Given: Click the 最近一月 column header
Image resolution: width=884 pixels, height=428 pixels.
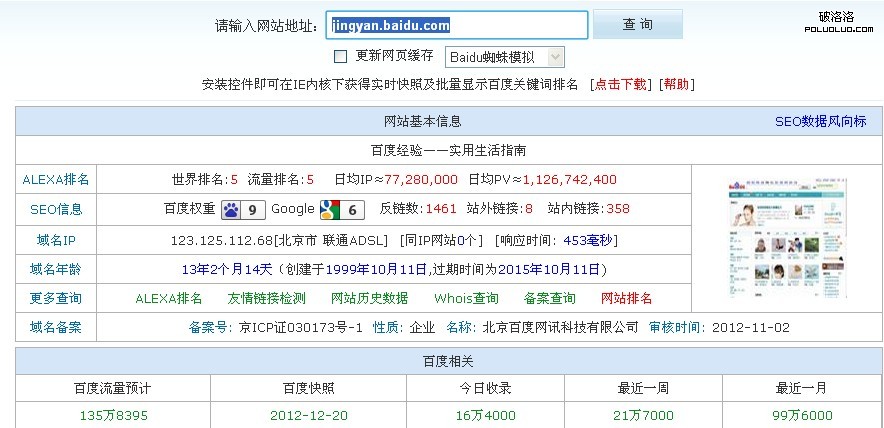Looking at the screenshot, I should pos(801,388).
